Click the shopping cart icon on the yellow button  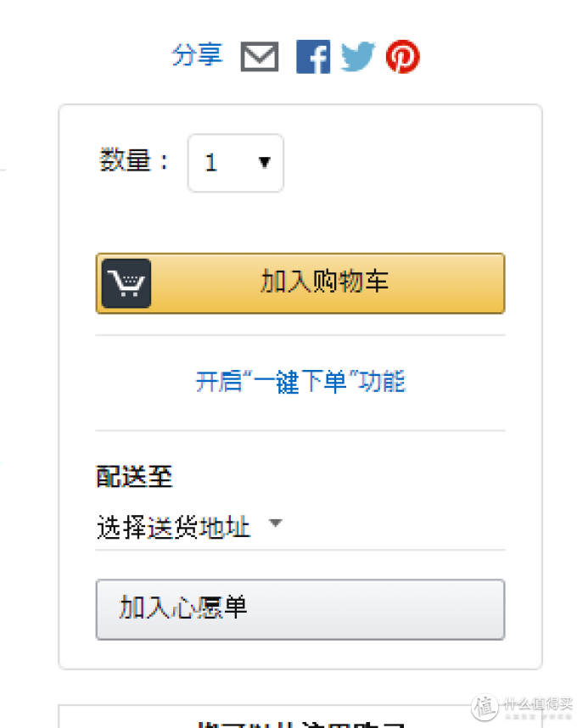(x=126, y=283)
